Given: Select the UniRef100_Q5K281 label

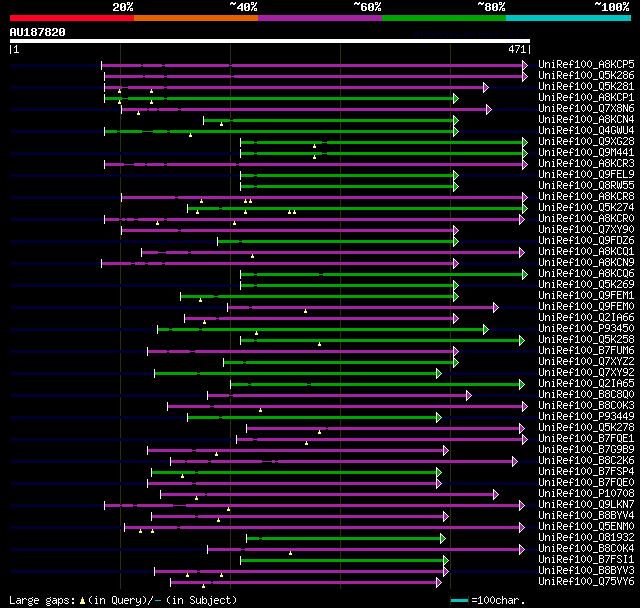Looking at the screenshot, I should point(586,87).
